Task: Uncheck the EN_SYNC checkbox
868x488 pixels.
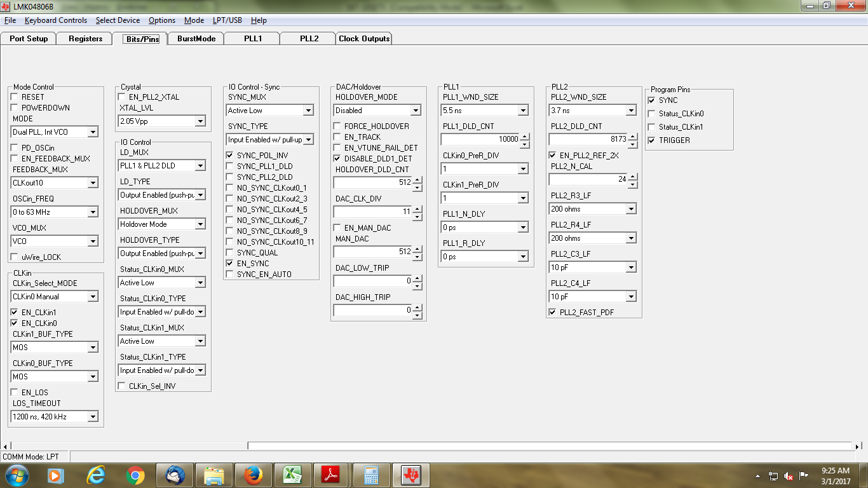Action: click(x=230, y=263)
